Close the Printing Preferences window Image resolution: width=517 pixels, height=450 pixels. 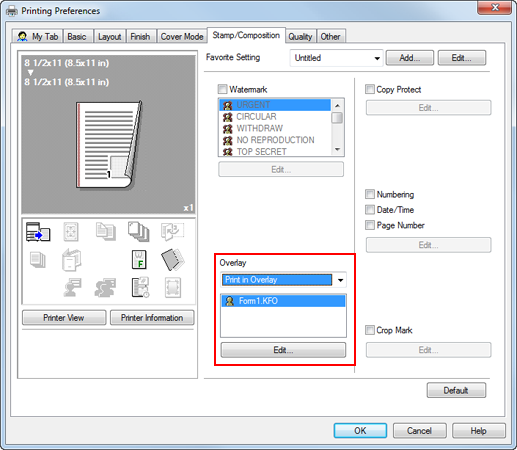click(x=495, y=7)
